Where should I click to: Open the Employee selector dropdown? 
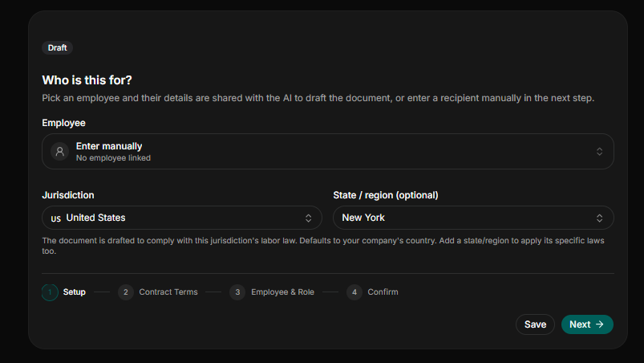pyautogui.click(x=328, y=151)
